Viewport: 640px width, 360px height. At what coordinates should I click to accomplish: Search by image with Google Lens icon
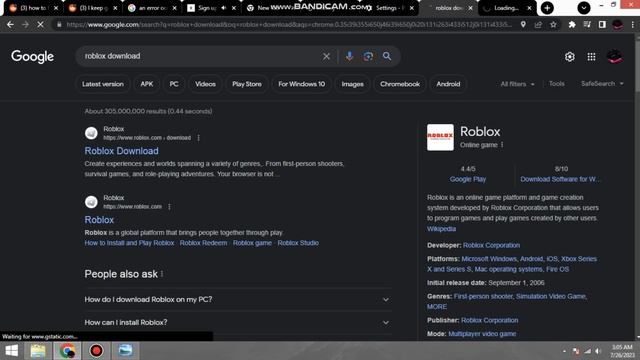click(368, 56)
